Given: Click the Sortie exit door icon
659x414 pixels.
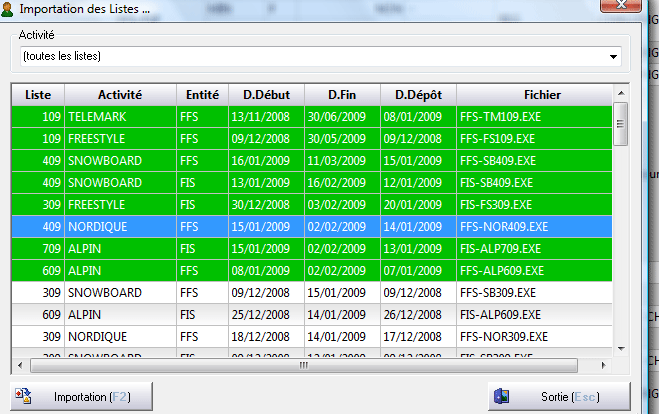Looking at the screenshot, I should coord(502,397).
